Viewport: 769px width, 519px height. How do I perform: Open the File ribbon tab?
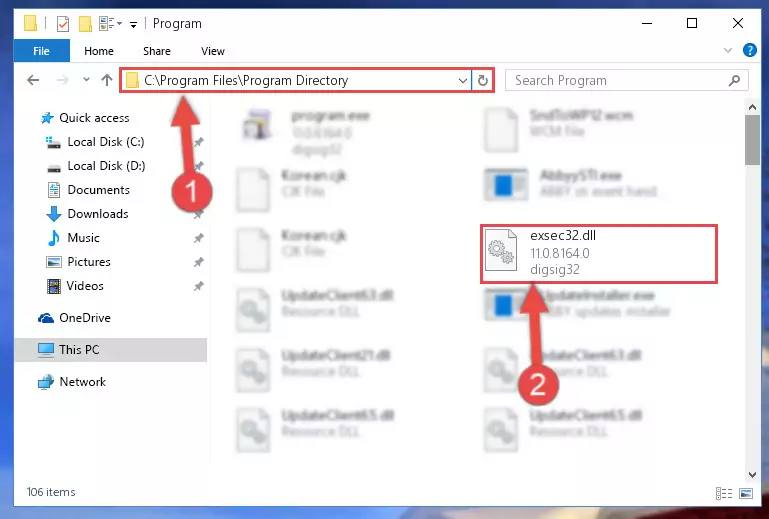click(x=42, y=51)
